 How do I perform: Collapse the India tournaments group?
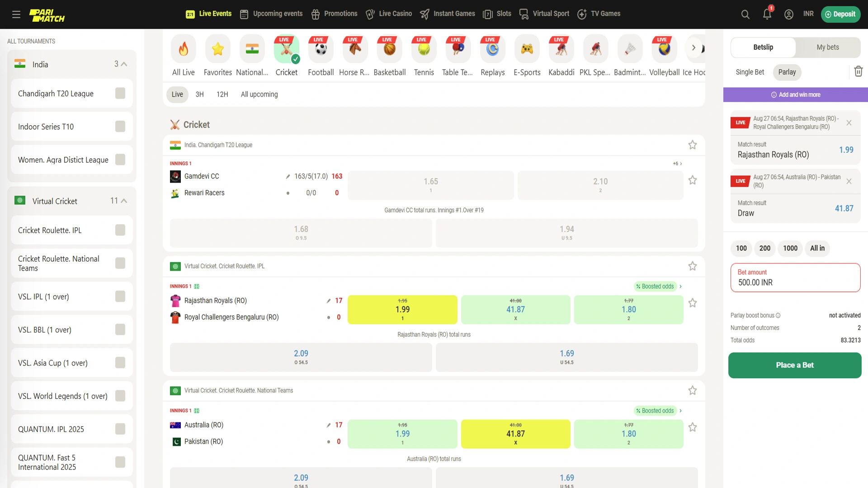click(124, 64)
